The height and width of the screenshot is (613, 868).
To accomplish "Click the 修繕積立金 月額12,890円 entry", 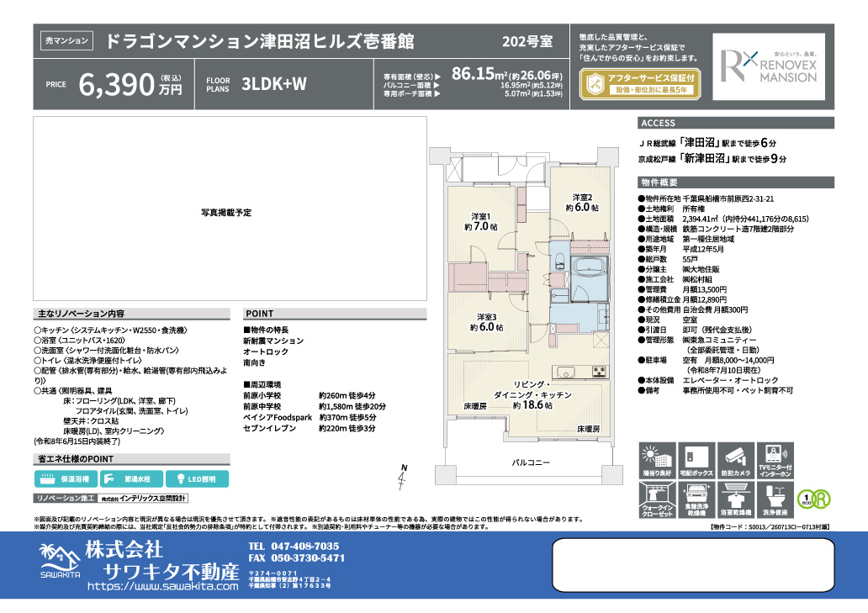I will click(x=683, y=299).
